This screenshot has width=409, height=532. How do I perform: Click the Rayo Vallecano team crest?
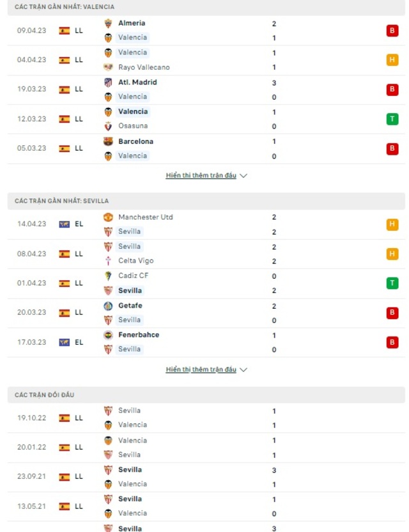pos(108,67)
